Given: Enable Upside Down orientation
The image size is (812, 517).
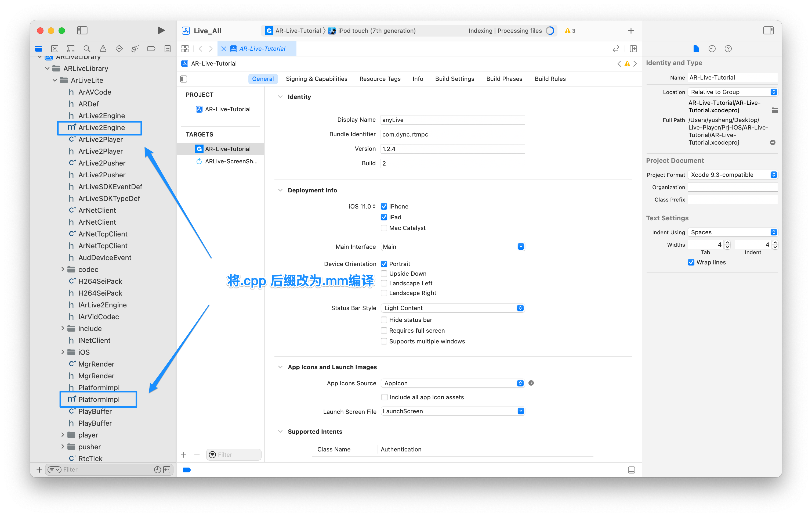Looking at the screenshot, I should coord(384,273).
